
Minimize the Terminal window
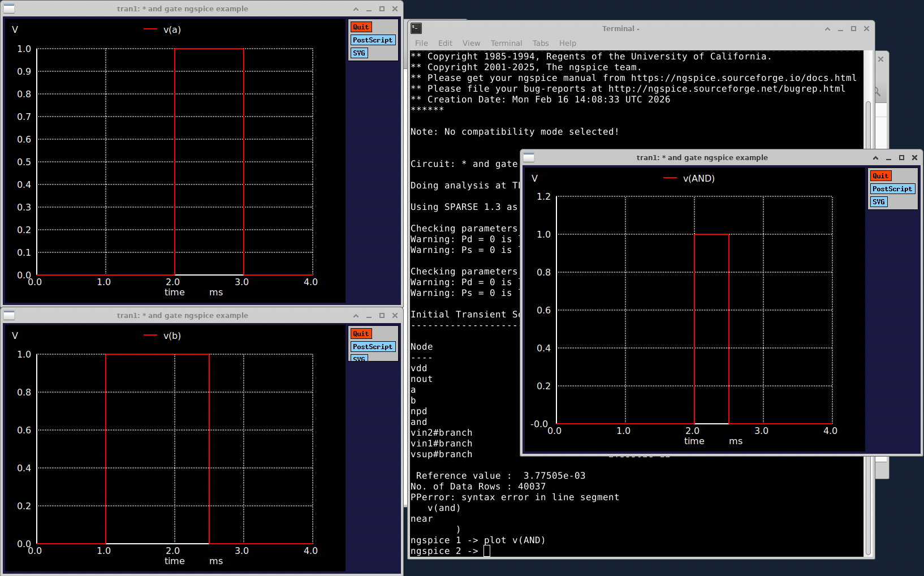[840, 29]
